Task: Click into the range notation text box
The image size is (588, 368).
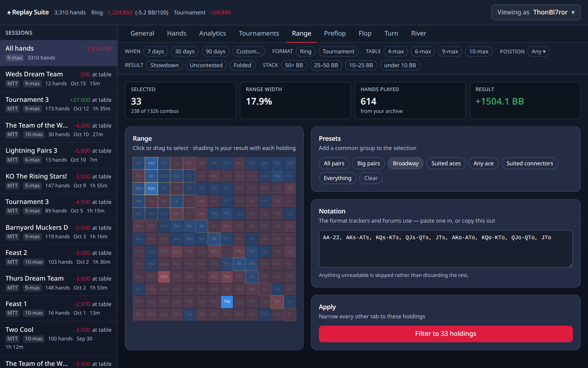Action: (x=446, y=249)
